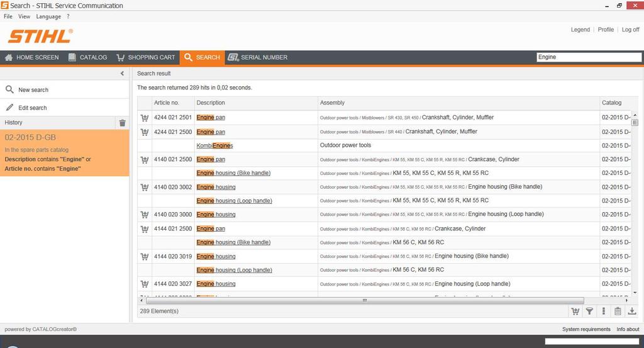Click the Edit search pencil icon
The image size is (644, 348).
pos(10,107)
